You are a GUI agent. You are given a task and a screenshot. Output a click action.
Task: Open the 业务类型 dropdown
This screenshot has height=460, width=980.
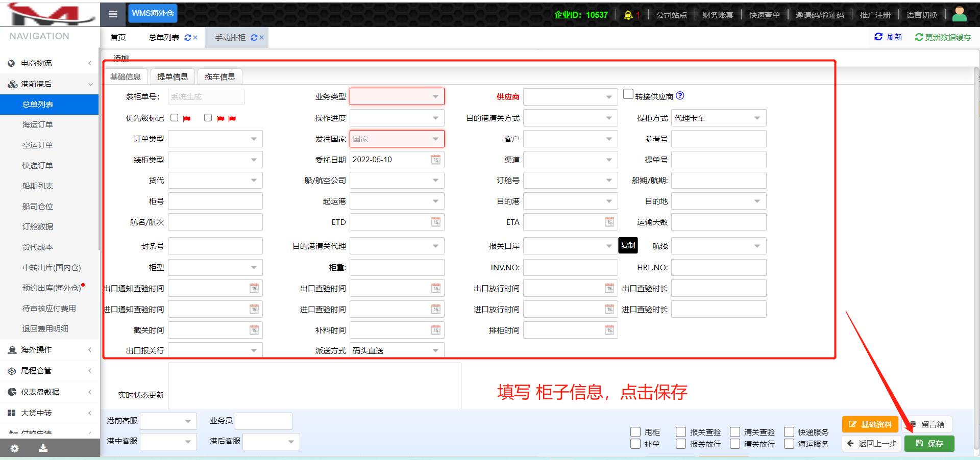[x=397, y=96]
